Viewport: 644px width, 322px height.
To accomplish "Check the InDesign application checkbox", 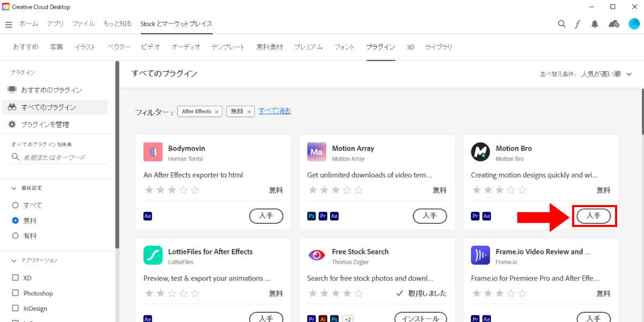I will [x=16, y=309].
